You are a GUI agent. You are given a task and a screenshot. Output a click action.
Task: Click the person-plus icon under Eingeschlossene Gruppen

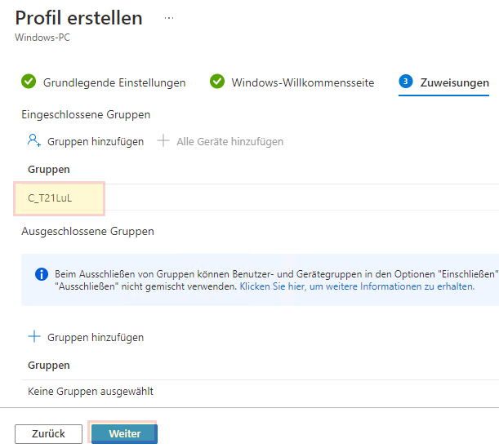[x=34, y=140]
